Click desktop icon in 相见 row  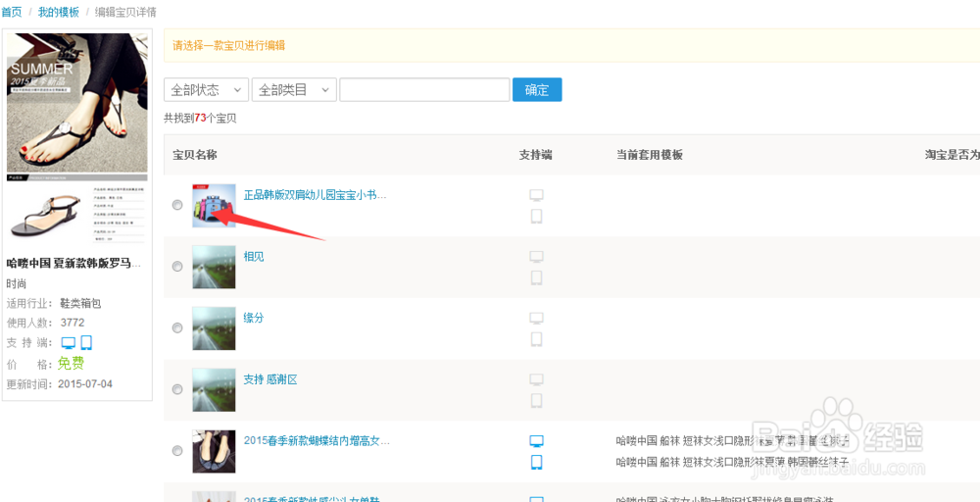[536, 256]
